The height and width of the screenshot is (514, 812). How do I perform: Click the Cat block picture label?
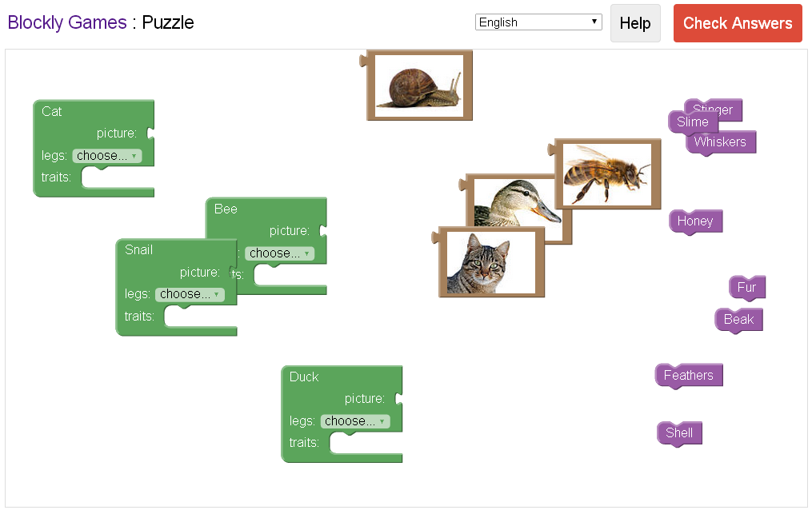coord(117,133)
